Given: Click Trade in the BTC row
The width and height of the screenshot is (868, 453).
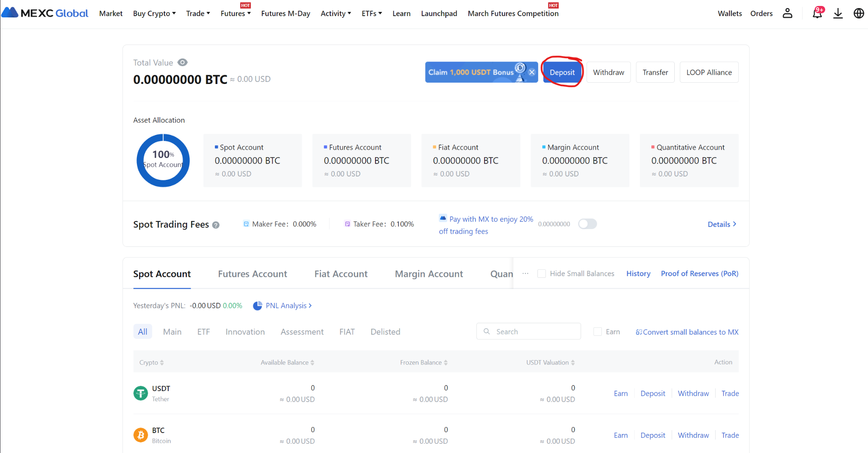Looking at the screenshot, I should 730,435.
